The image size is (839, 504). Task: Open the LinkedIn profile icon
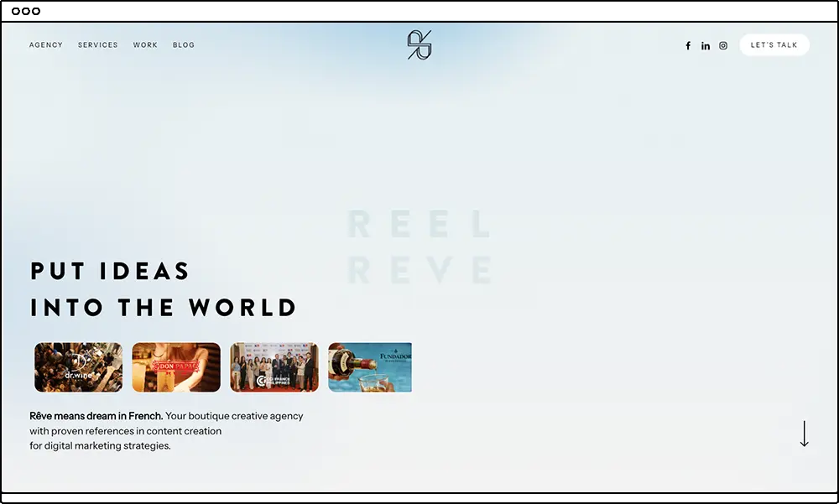706,46
